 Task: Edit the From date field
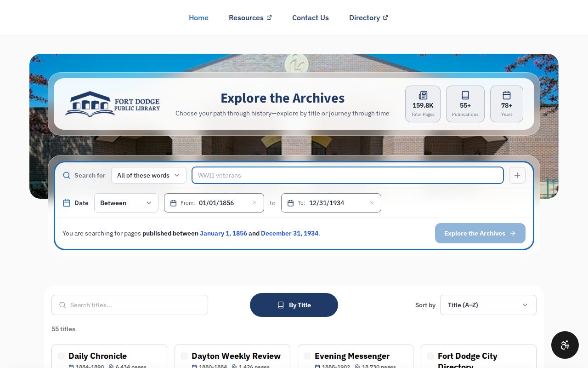(x=214, y=203)
